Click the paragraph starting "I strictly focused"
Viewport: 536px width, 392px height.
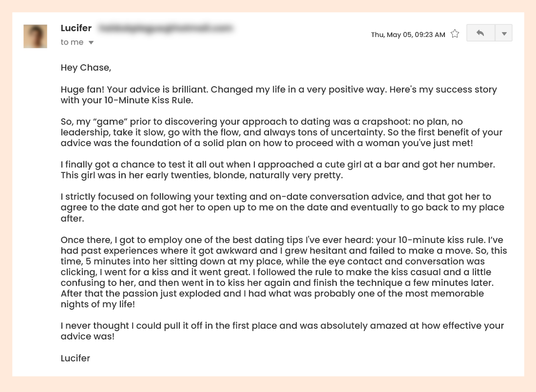coord(282,207)
